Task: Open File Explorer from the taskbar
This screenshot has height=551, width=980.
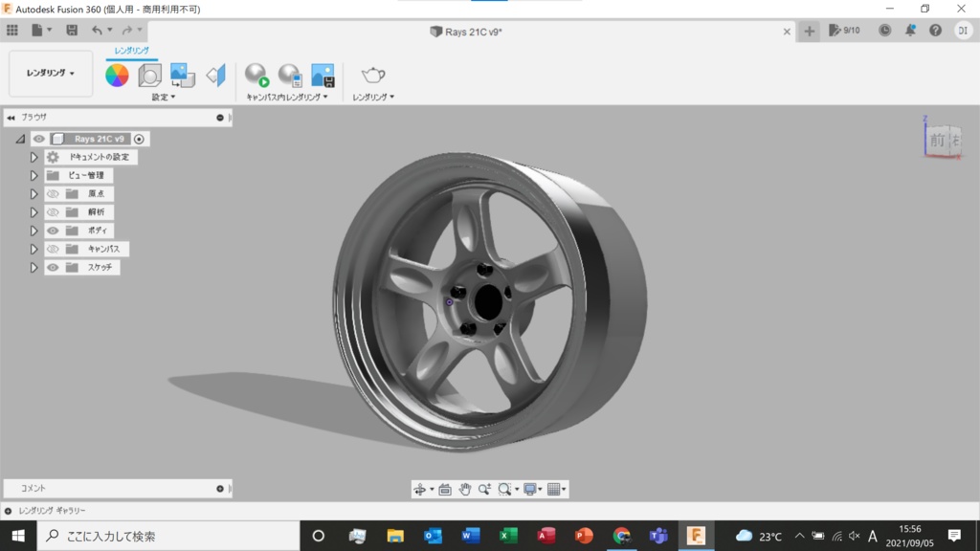Action: tap(395, 536)
